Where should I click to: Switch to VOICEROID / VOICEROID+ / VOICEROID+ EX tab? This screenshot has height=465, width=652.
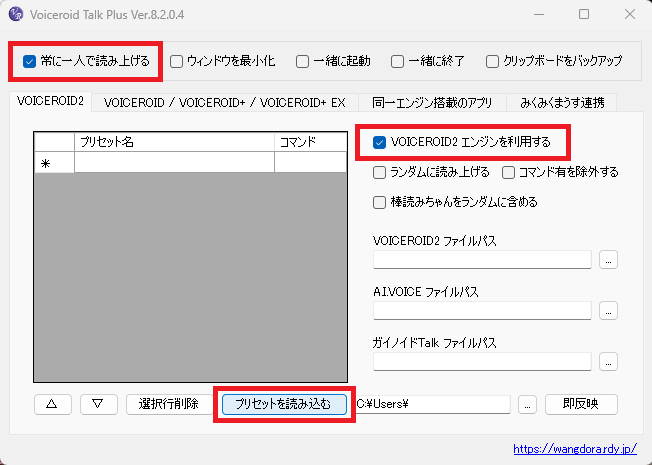pos(225,103)
